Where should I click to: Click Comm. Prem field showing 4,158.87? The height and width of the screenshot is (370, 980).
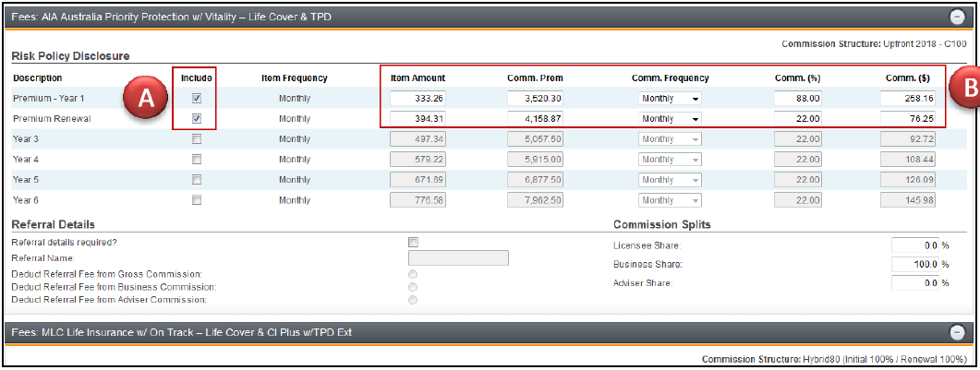click(x=535, y=118)
